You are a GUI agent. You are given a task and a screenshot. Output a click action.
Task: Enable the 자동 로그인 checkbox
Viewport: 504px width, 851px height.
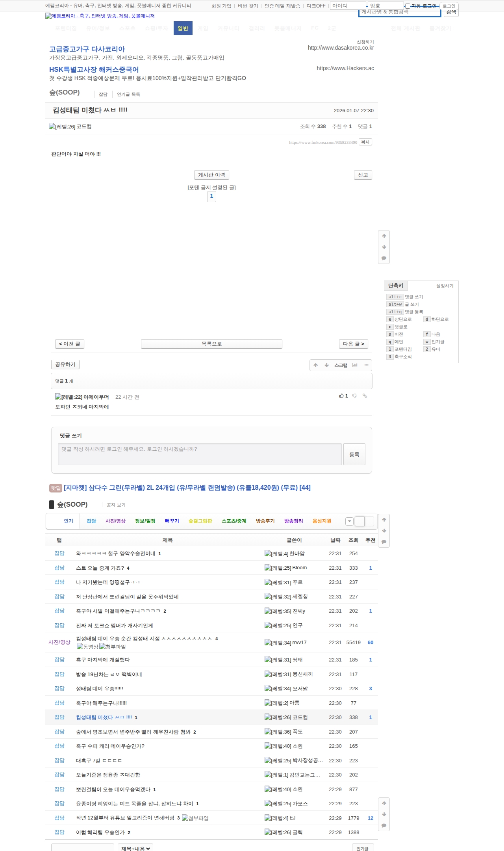click(408, 6)
